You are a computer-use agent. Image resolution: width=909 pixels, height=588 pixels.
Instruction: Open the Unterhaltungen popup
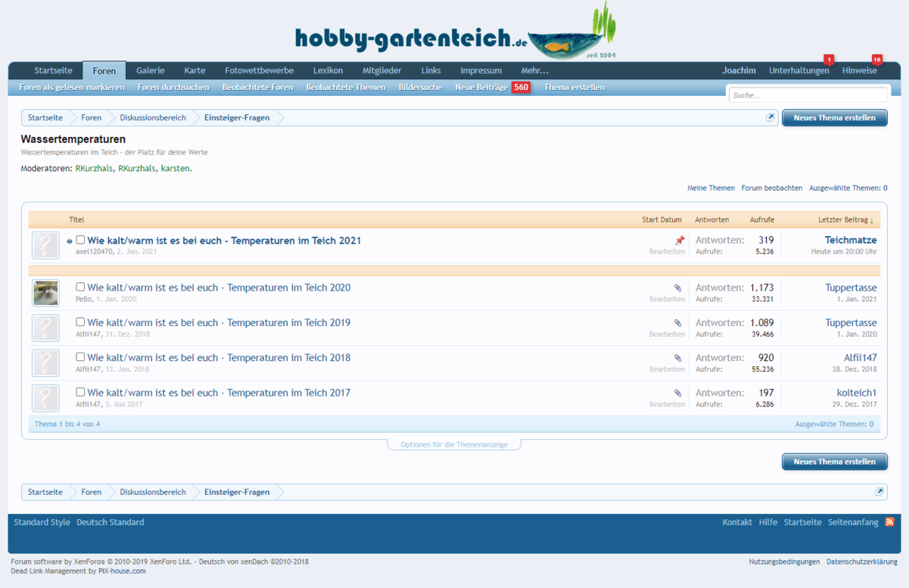(799, 70)
